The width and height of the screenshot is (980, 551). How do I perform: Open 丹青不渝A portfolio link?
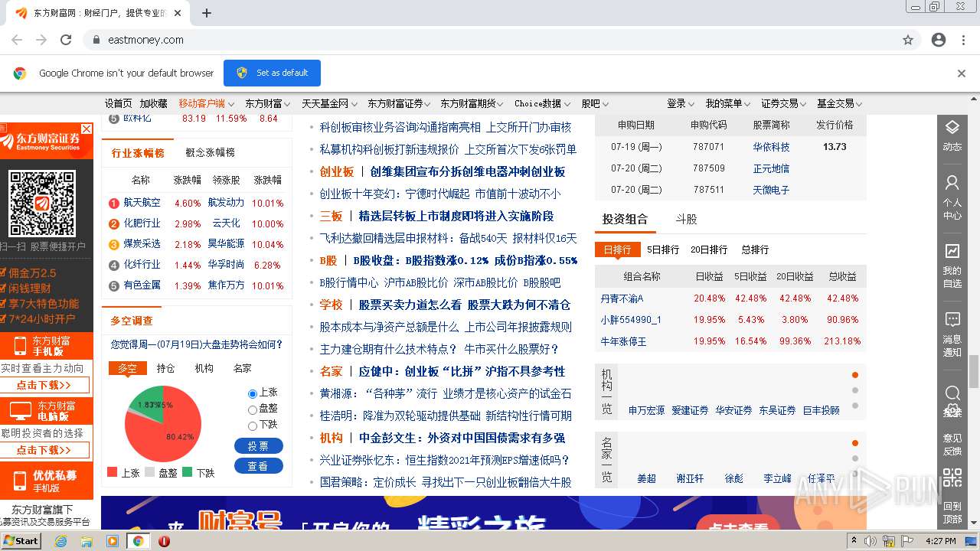click(x=622, y=298)
